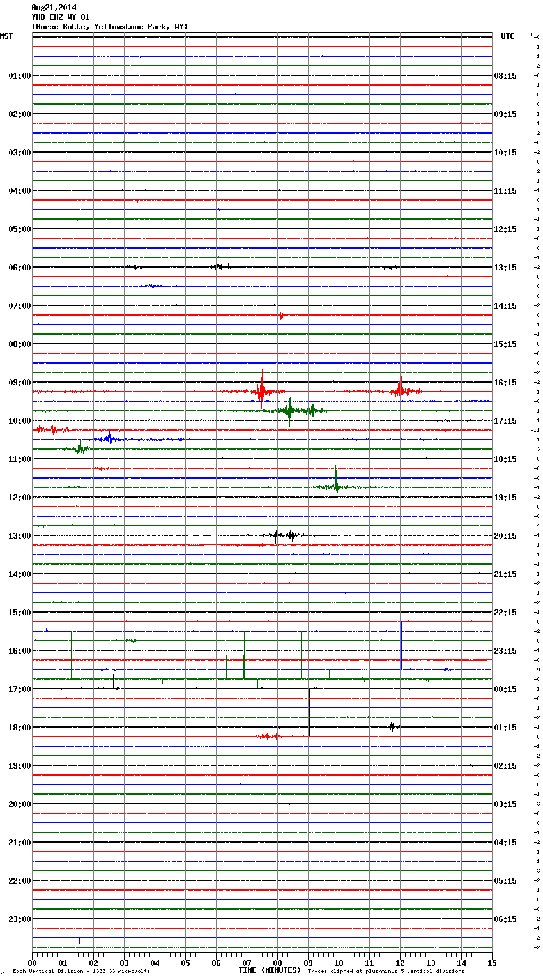Select the station code YHB EHZ WY 01
This screenshot has width=543, height=980.
tap(61, 17)
